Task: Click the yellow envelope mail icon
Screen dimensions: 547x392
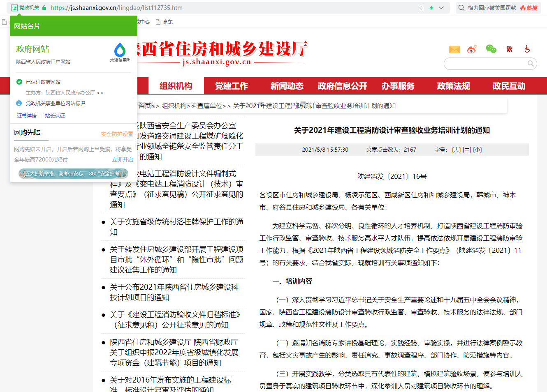Action: (x=454, y=49)
